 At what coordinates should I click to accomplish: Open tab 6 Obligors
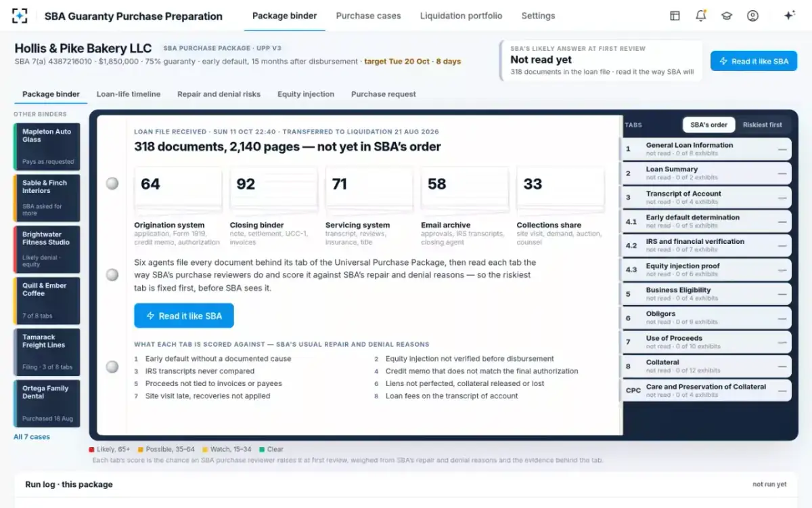tap(706, 318)
